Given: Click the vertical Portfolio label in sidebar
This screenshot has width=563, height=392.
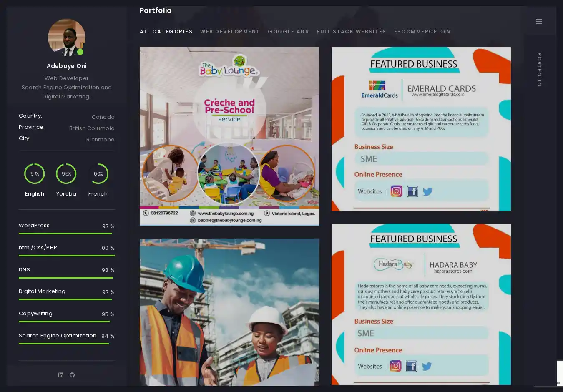Looking at the screenshot, I should (x=539, y=70).
